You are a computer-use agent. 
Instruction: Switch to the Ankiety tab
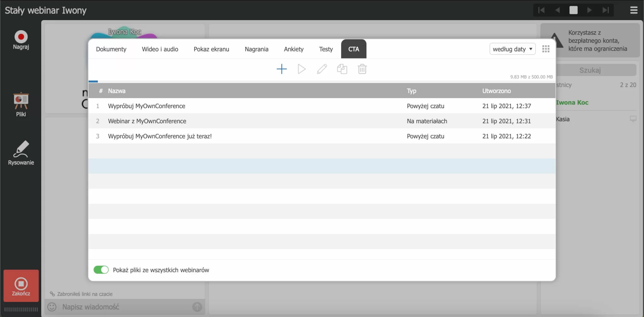pos(294,49)
